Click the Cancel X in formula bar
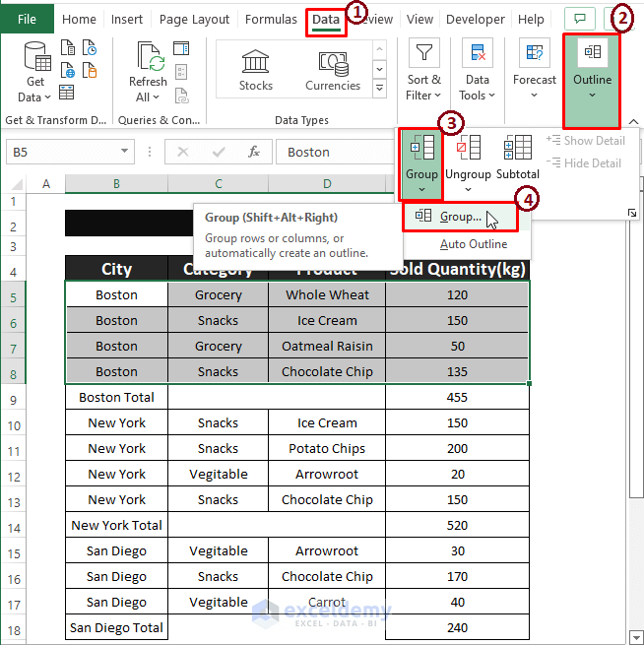Viewport: 644px width, 645px height. pyautogui.click(x=183, y=153)
